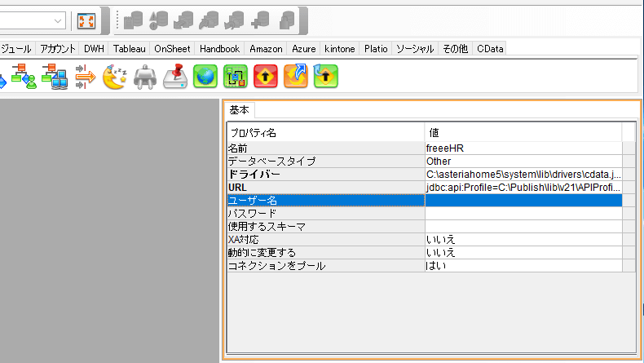Select the orange arrow between bars icon
The height and width of the screenshot is (363, 644).
click(85, 77)
